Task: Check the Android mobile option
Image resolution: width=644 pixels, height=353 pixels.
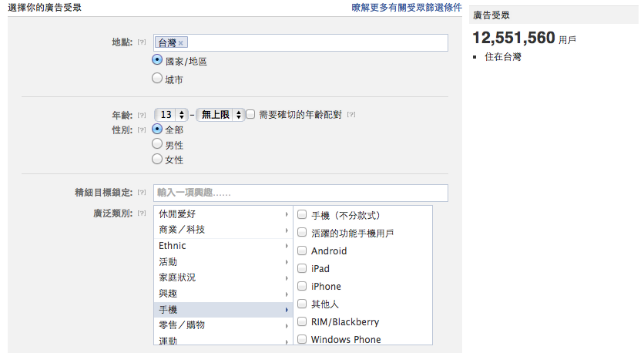Action: click(302, 250)
